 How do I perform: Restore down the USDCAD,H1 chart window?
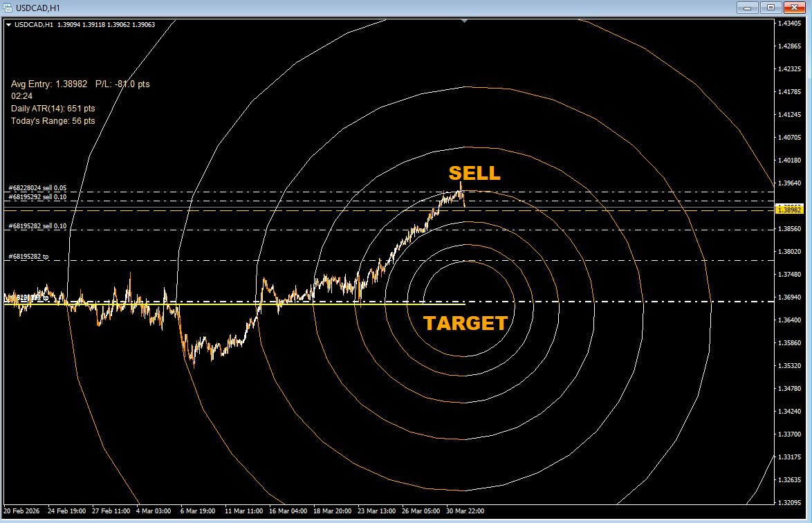coord(771,8)
